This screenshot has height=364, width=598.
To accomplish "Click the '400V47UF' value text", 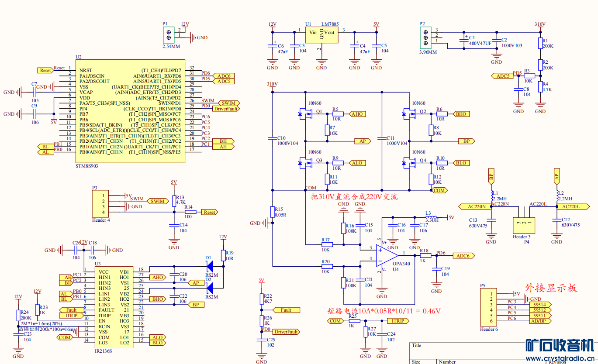I will pos(480,44).
